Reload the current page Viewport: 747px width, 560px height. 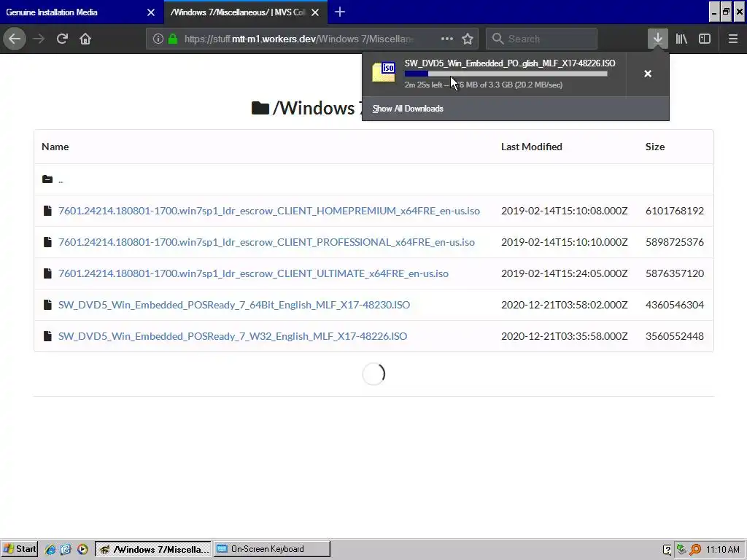point(62,39)
